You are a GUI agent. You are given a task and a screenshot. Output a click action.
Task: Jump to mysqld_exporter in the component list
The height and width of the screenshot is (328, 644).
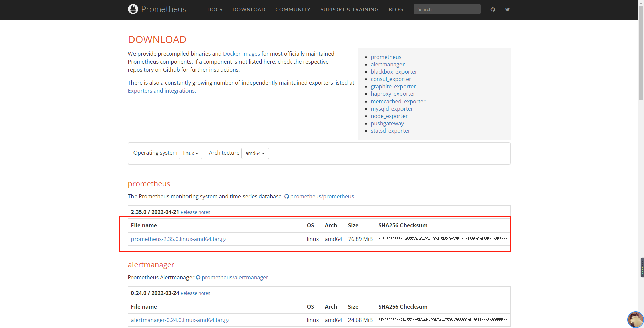click(392, 109)
